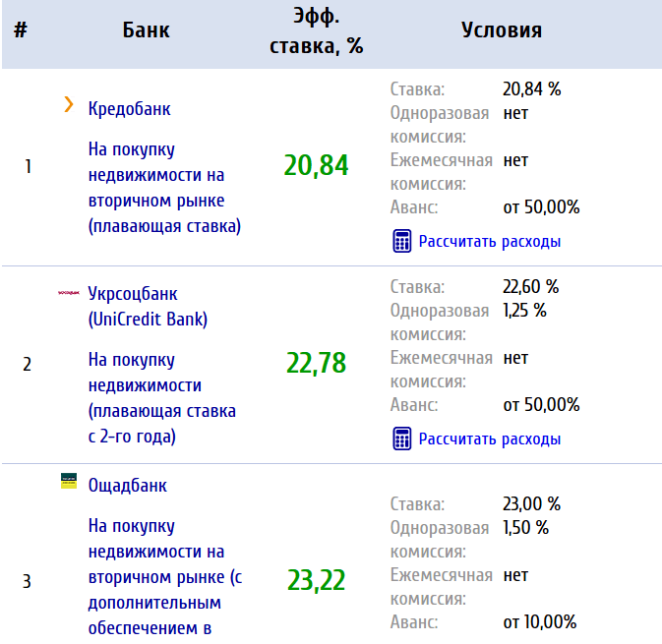Screen dimensions: 662x644
Task: Click 'Рассчитать расходы' for Кредобанк
Action: (490, 242)
